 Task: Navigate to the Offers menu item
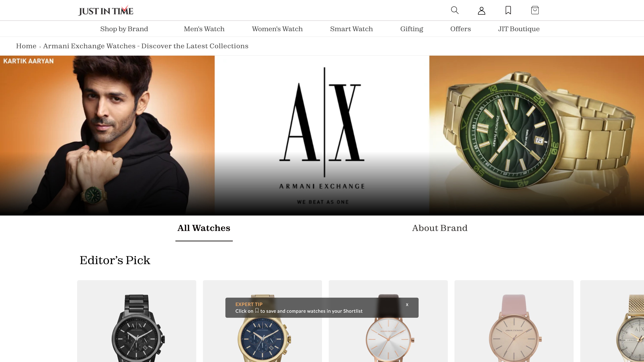click(x=460, y=29)
